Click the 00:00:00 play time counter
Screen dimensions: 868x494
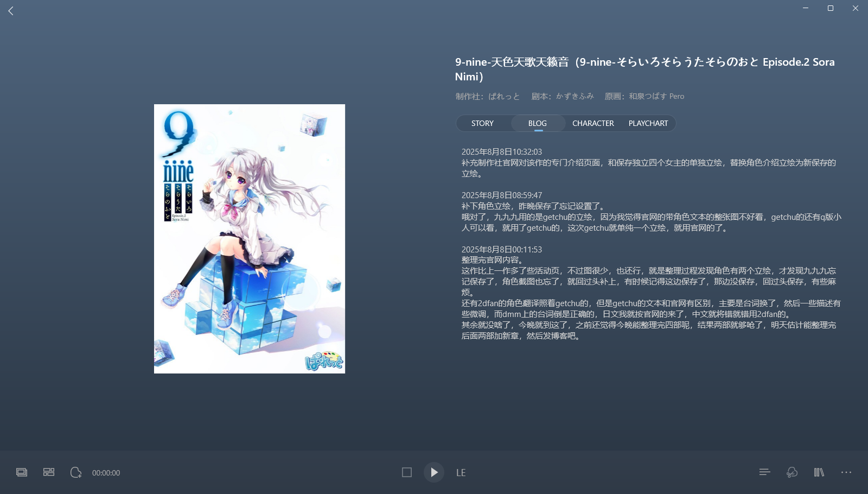[106, 473]
